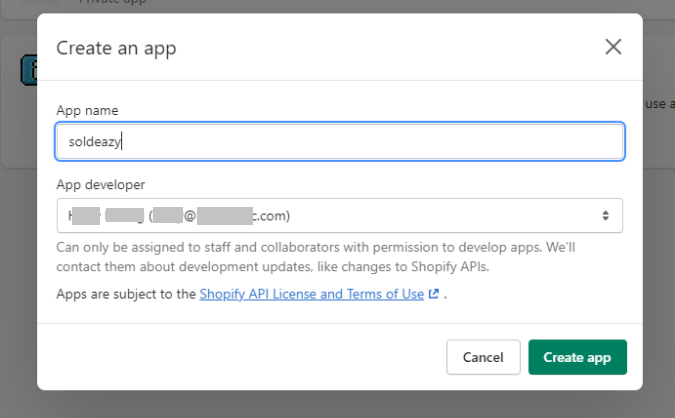Click the "App developer" label

pyautogui.click(x=101, y=185)
